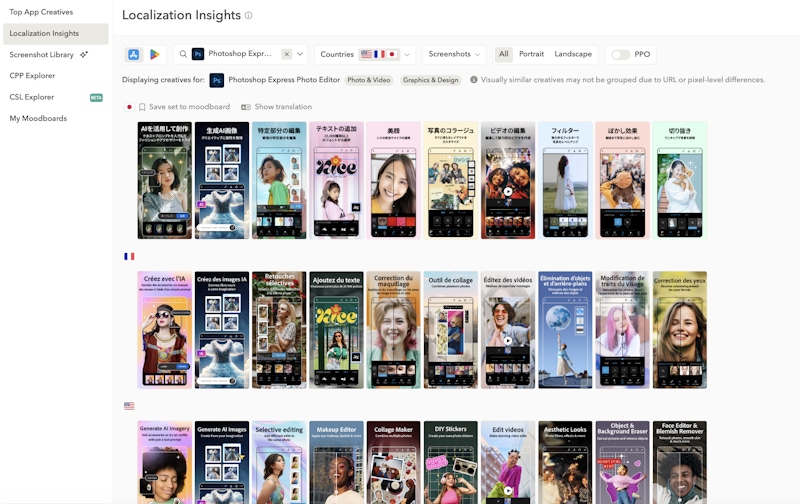Select the Apple App Store icon

(x=134, y=55)
